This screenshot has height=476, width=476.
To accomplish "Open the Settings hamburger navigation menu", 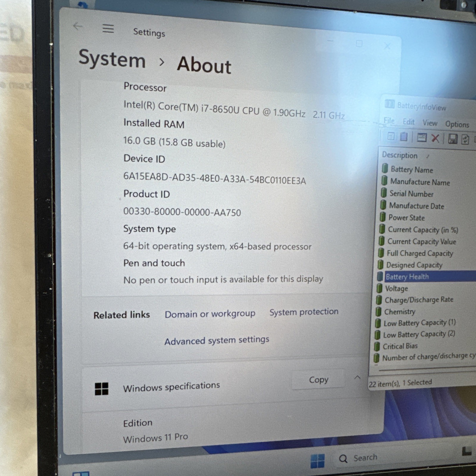I will coord(108,29).
